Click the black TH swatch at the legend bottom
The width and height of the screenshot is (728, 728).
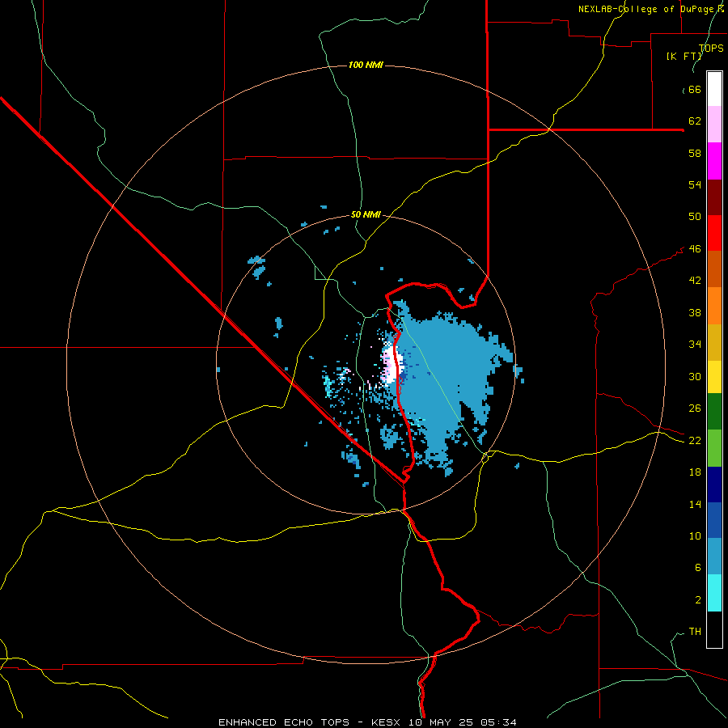(714, 629)
